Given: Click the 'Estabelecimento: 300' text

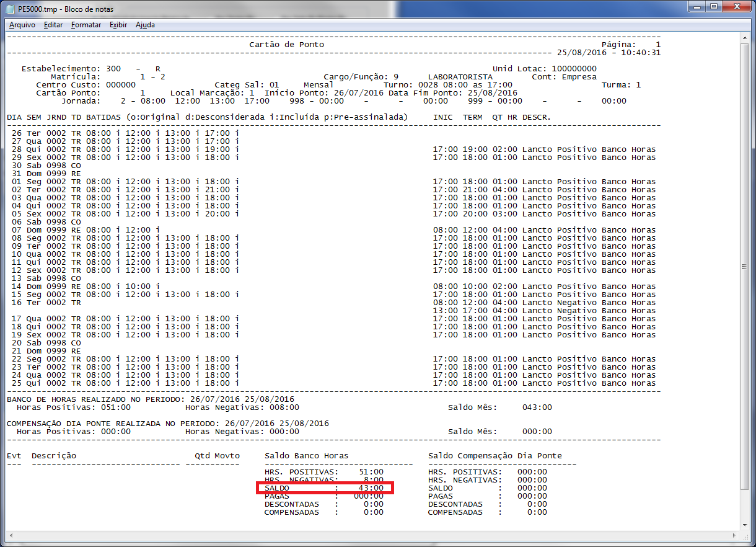Looking at the screenshot, I should pyautogui.click(x=71, y=69).
